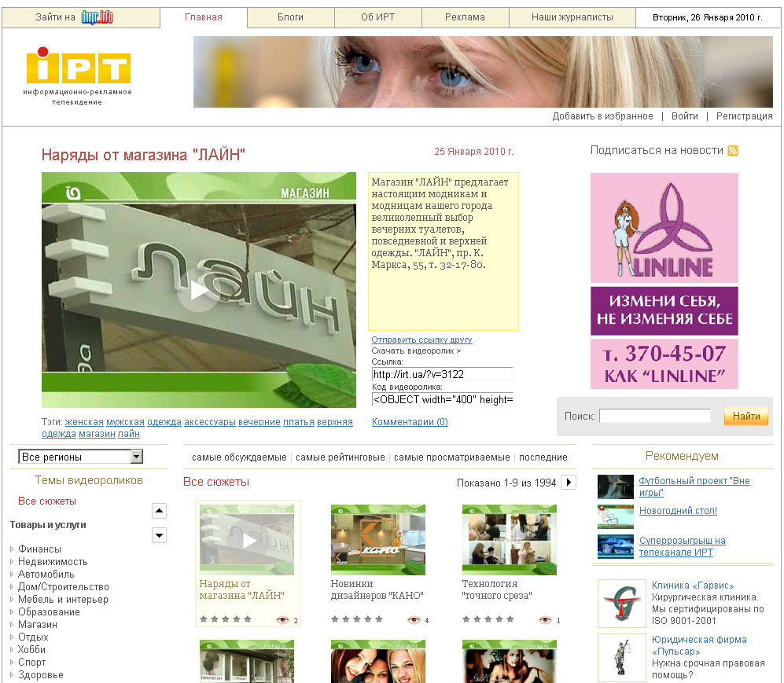Click the views eye icon under Новинки дизайнеров КАНО

(414, 619)
